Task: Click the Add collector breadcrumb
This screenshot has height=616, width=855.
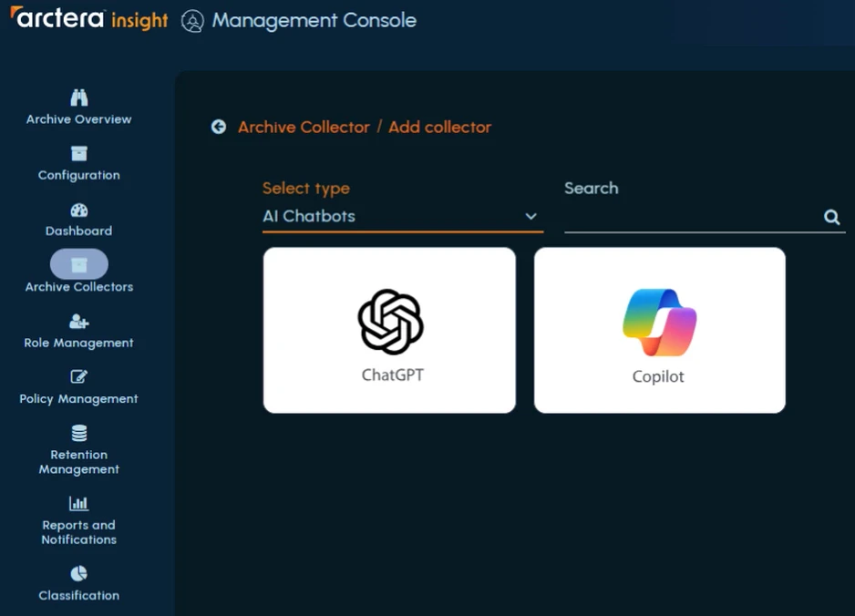Action: point(440,127)
